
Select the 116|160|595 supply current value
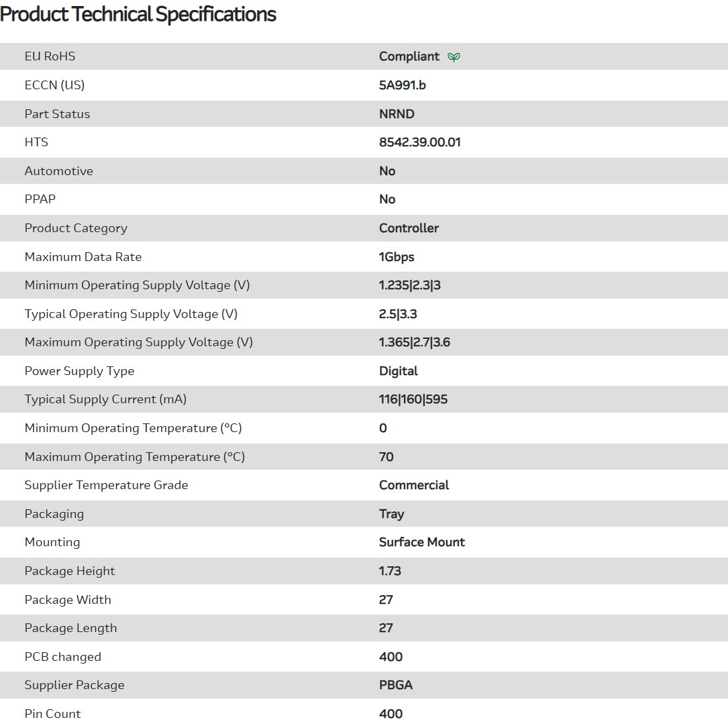413,399
